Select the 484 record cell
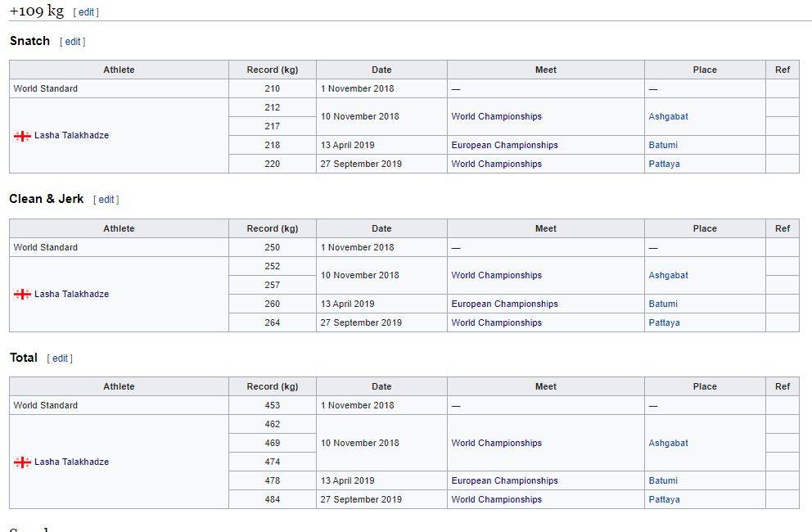The width and height of the screenshot is (812, 532). 273,499
